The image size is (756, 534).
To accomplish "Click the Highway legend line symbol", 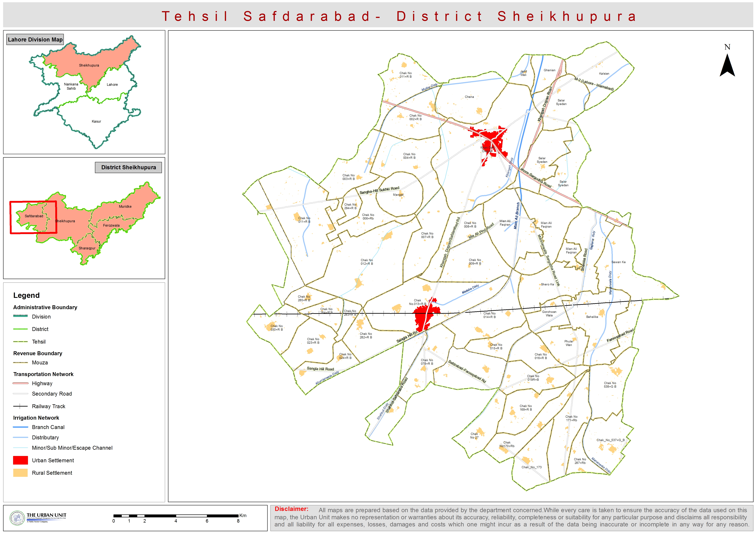I will (x=20, y=383).
